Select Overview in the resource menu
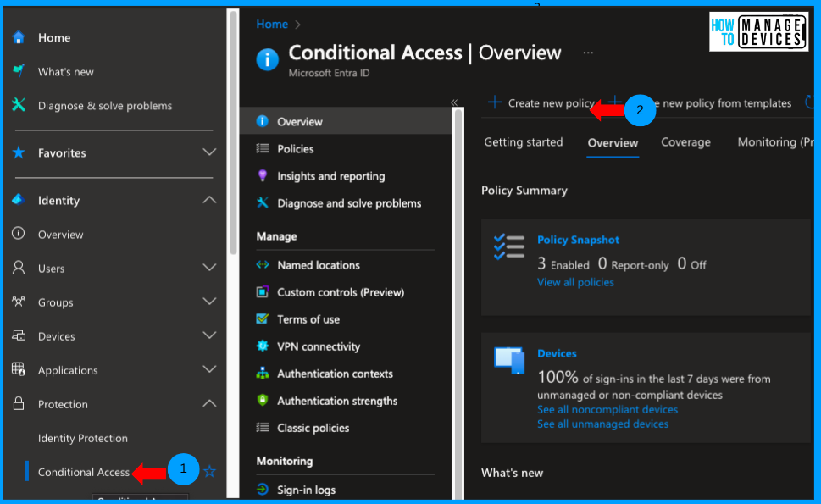This screenshot has width=821, height=504. click(x=346, y=121)
